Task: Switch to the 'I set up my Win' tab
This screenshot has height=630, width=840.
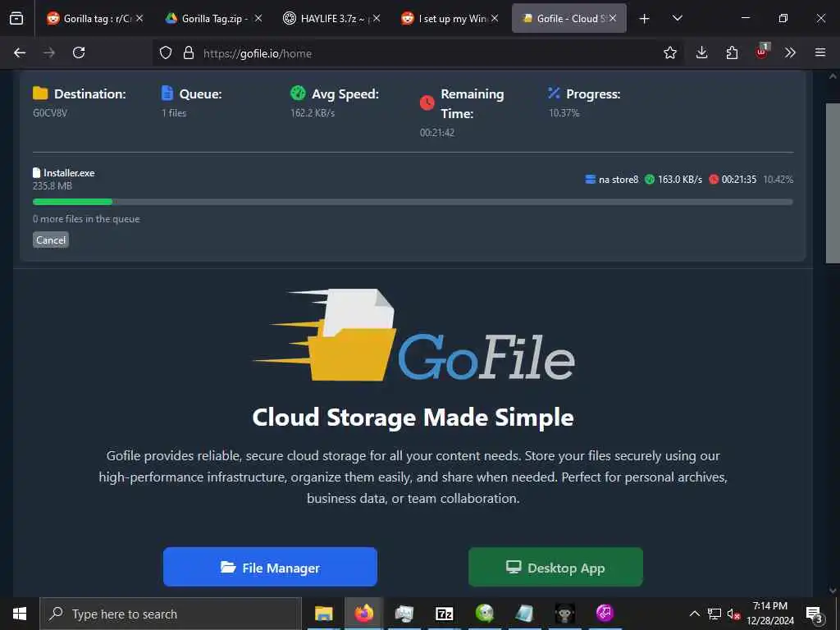Action: (449, 18)
